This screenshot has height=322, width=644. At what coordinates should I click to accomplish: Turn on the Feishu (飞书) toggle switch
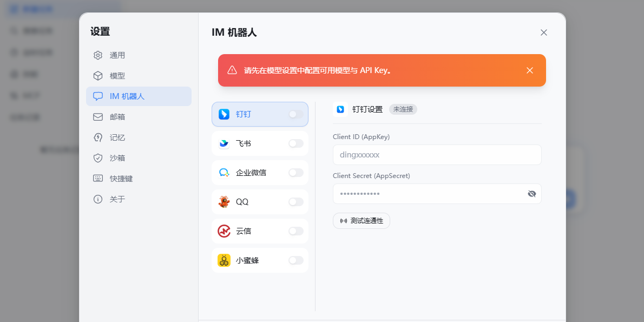pyautogui.click(x=296, y=143)
